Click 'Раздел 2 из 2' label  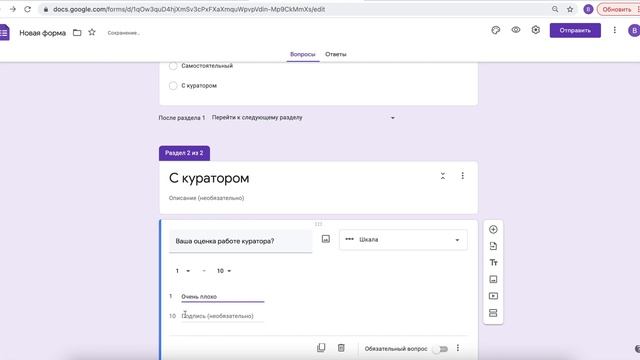click(184, 153)
